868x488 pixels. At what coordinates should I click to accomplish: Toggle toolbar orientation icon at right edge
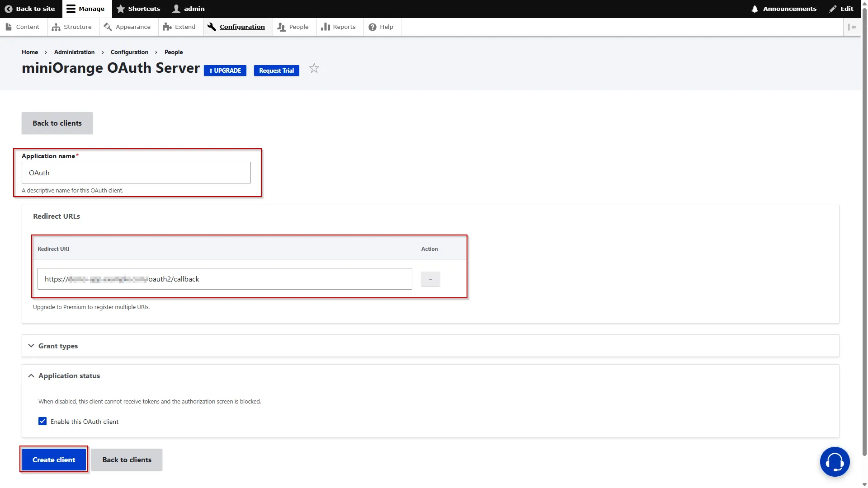pyautogui.click(x=852, y=27)
